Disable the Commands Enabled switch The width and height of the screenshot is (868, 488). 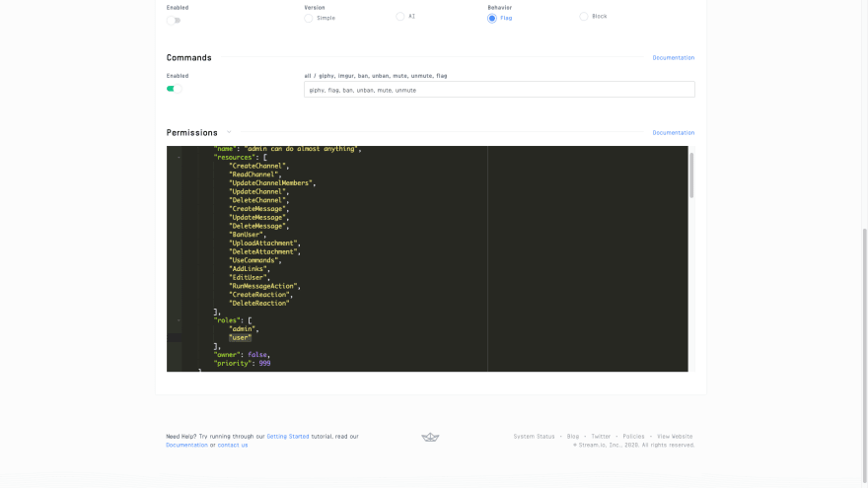point(174,89)
